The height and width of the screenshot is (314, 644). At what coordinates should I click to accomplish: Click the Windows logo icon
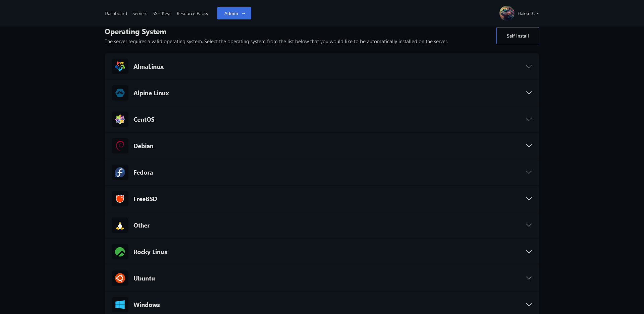pyautogui.click(x=120, y=304)
